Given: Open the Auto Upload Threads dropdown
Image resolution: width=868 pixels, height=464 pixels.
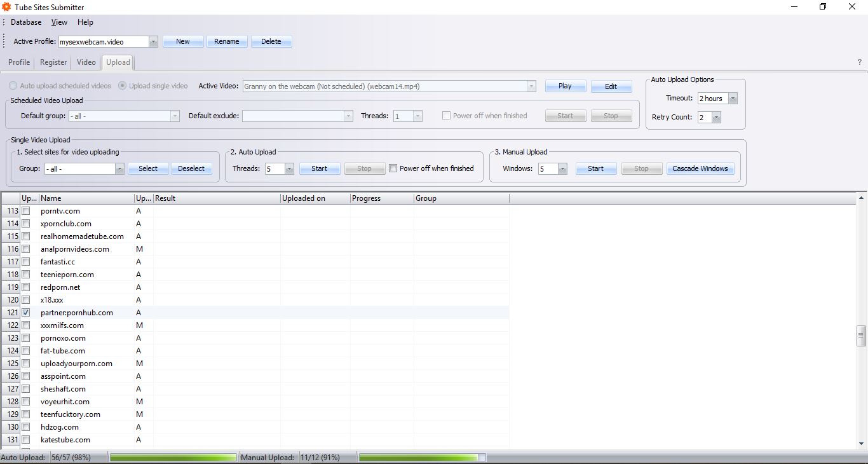Looking at the screenshot, I should [289, 169].
